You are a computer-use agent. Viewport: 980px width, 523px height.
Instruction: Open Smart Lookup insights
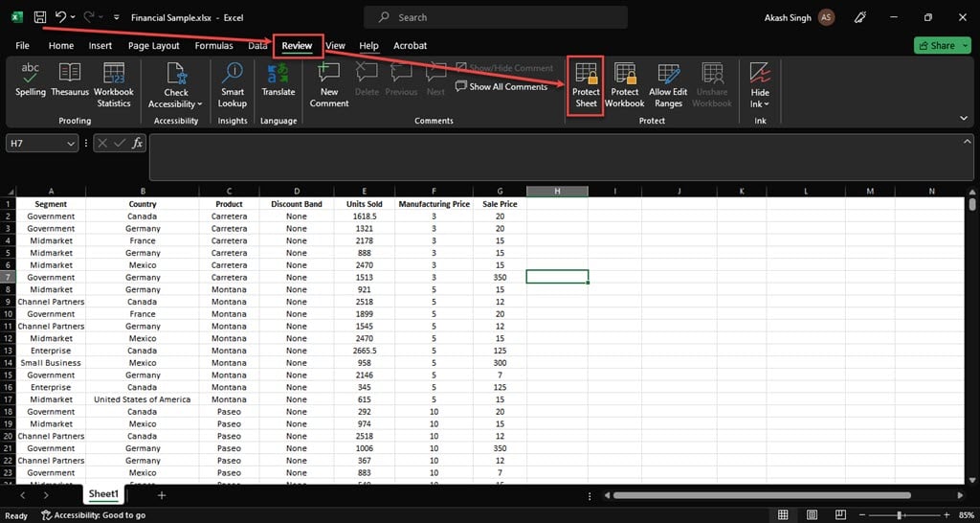(233, 85)
